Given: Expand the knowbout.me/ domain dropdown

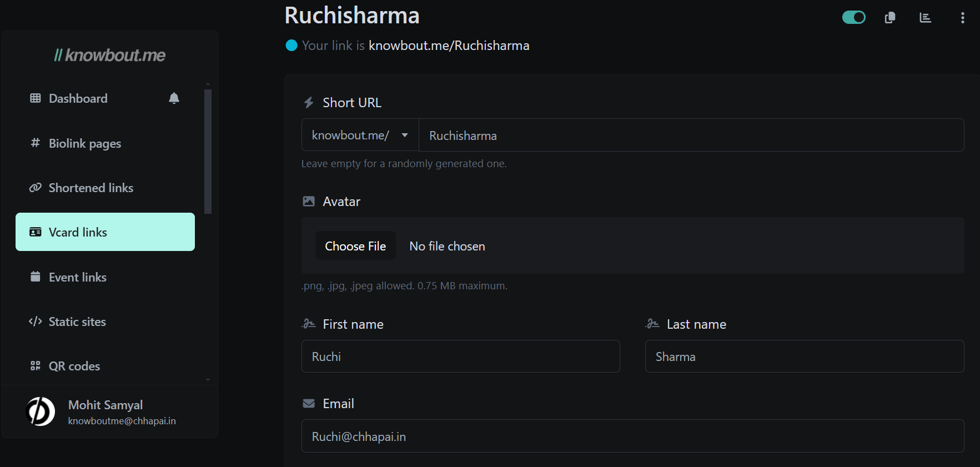Looking at the screenshot, I should 360,135.
